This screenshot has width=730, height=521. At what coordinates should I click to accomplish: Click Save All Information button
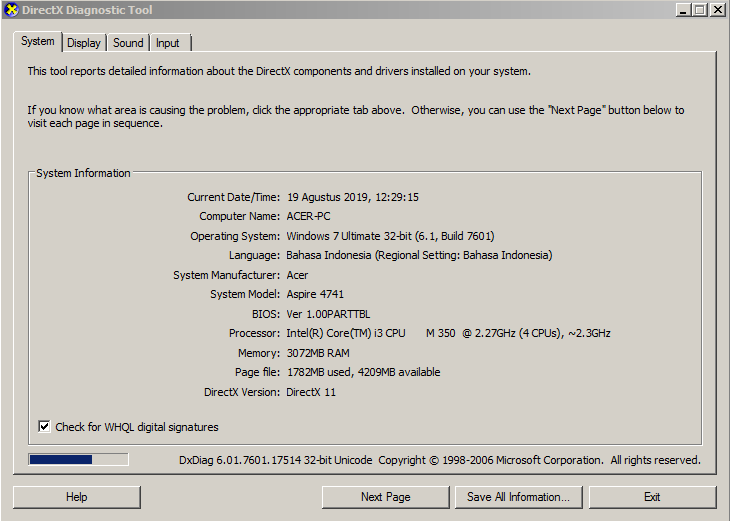click(x=518, y=497)
